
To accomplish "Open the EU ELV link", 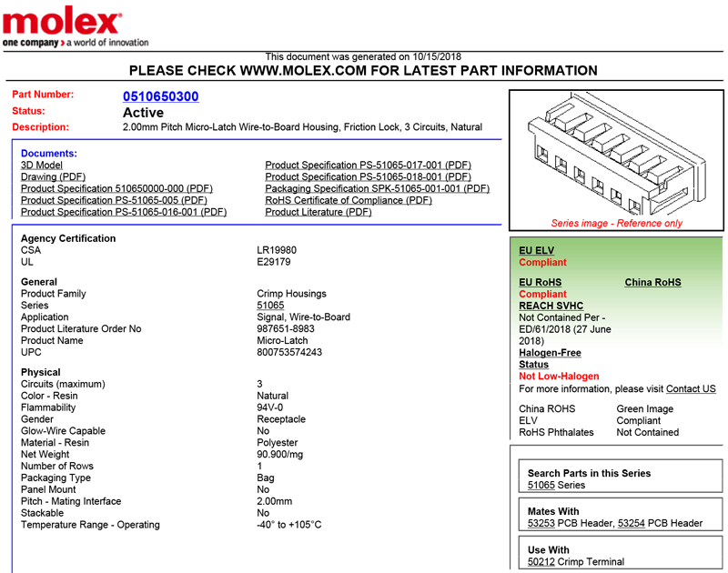I will [x=536, y=251].
